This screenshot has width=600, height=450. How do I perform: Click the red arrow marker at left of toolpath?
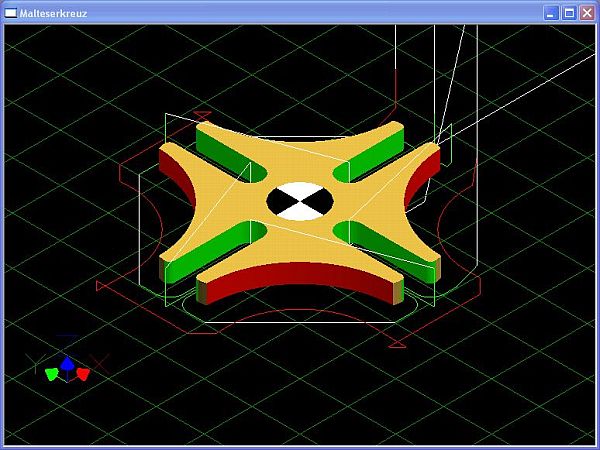102,285
